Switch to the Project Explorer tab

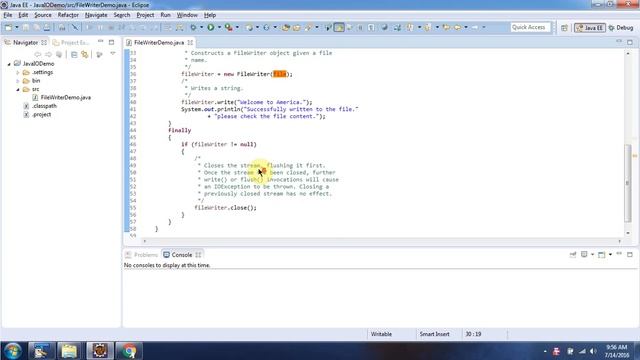(71, 42)
